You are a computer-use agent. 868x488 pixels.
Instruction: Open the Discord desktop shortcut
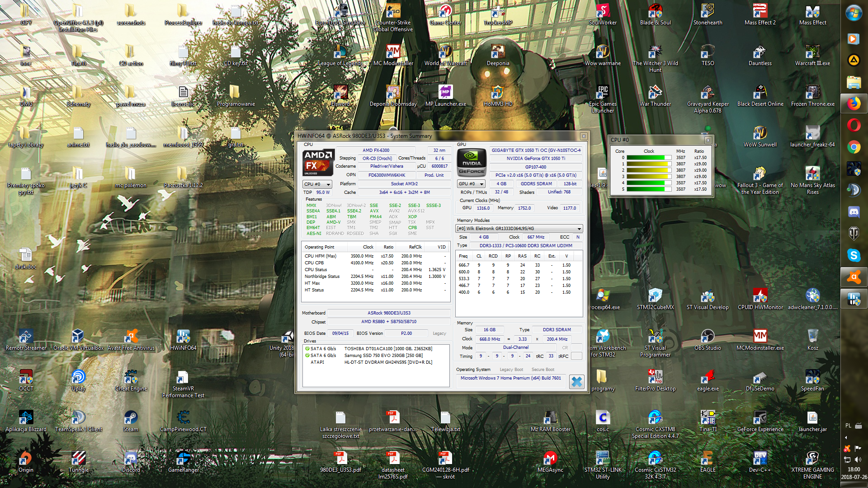pyautogui.click(x=131, y=461)
